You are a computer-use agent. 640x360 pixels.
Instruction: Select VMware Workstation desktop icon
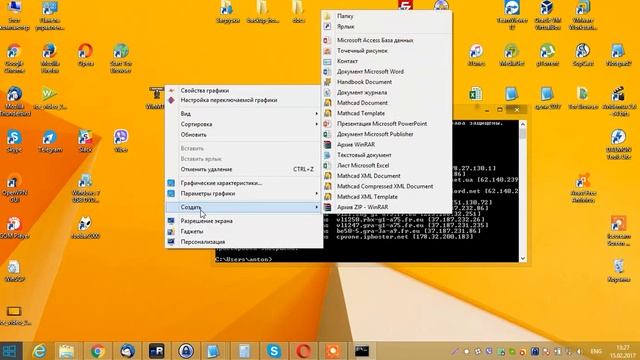click(583, 15)
